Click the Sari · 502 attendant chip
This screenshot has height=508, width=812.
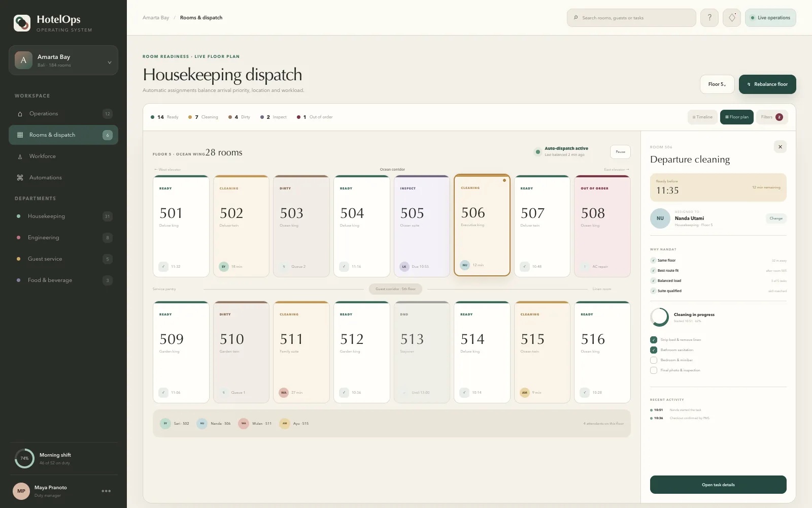[x=175, y=423]
